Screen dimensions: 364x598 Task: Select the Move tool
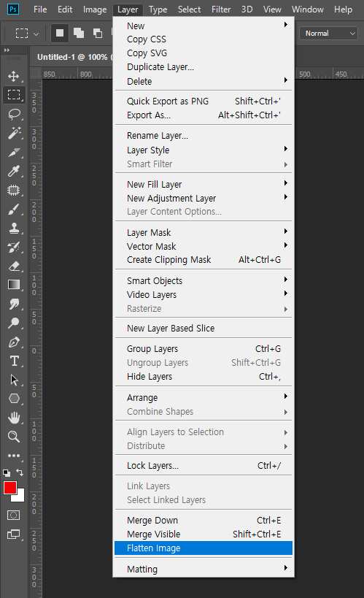click(14, 76)
